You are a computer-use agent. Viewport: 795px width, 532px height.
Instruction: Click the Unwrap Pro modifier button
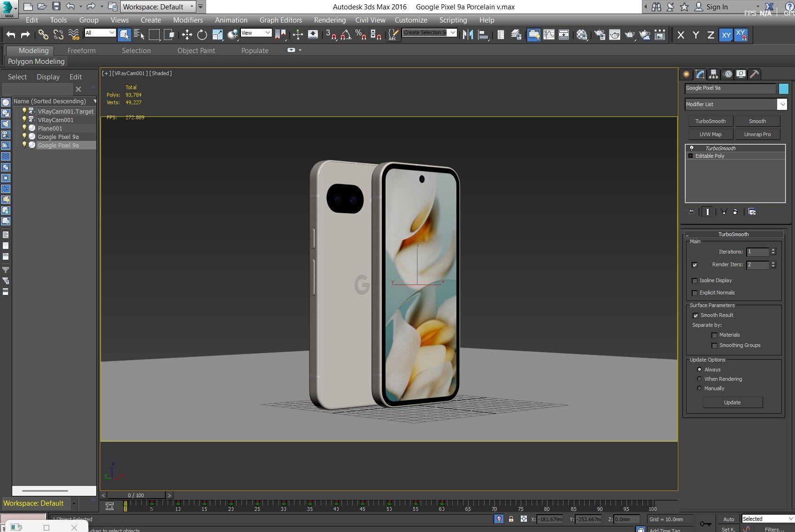pyautogui.click(x=757, y=134)
